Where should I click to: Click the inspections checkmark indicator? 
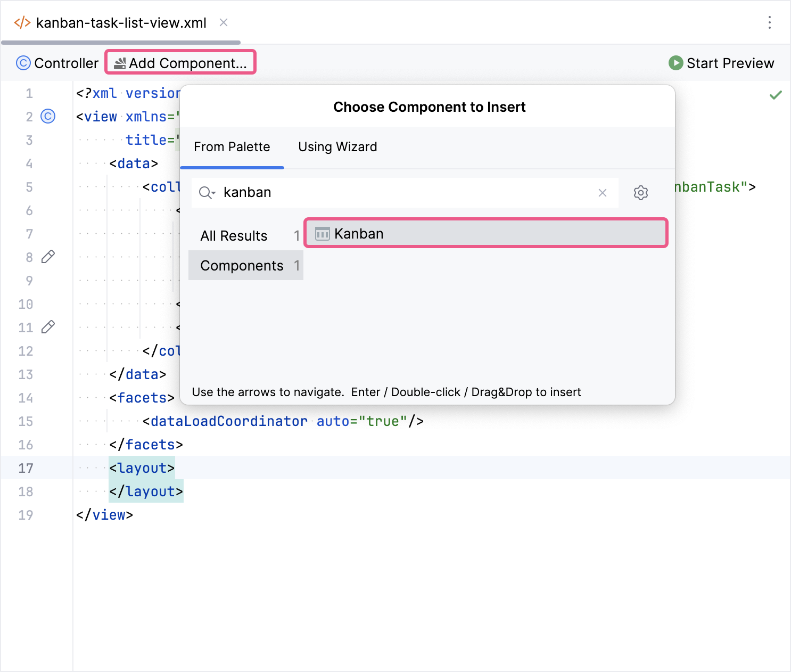(x=776, y=94)
